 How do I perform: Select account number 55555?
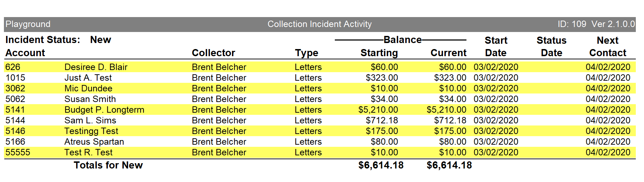18,152
